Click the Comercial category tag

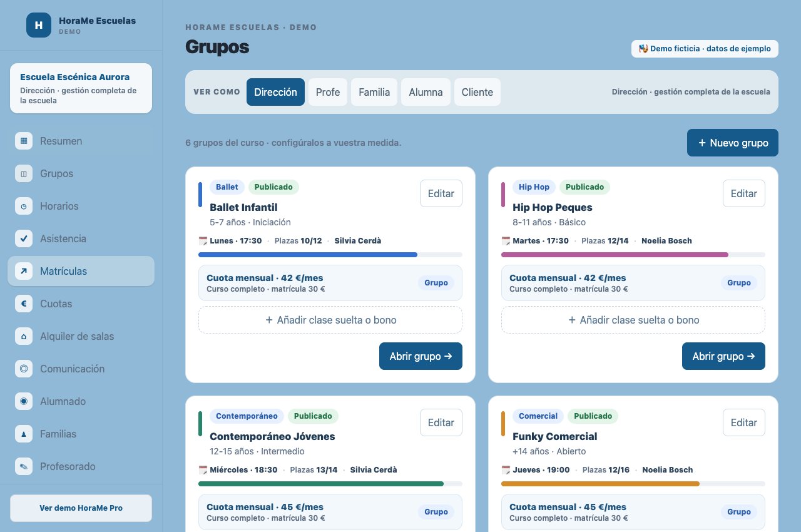pos(538,416)
